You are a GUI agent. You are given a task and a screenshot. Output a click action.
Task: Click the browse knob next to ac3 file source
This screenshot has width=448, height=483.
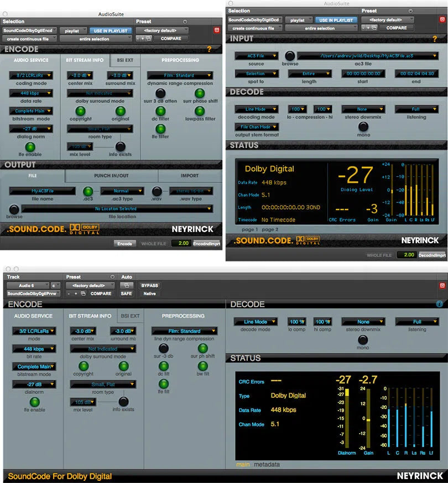click(x=290, y=55)
